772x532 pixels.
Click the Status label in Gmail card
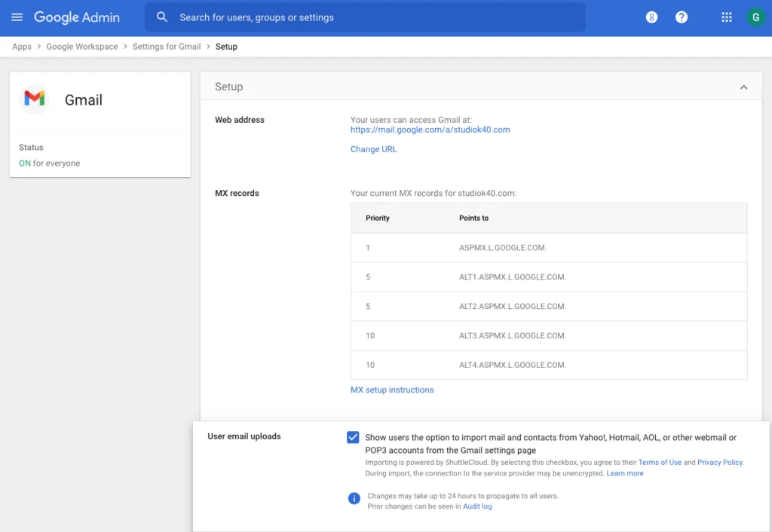(x=31, y=147)
